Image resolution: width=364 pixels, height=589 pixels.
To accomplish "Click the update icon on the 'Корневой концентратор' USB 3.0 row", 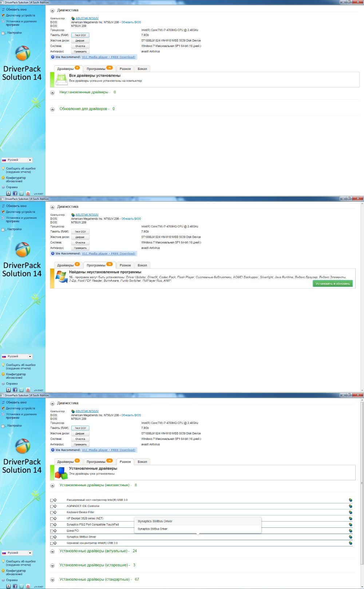I will tap(350, 543).
